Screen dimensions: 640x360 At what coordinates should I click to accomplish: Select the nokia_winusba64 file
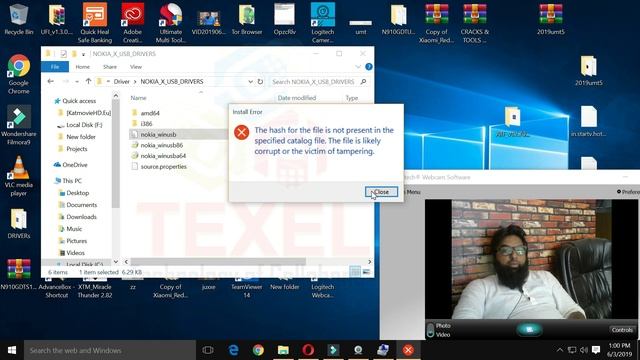coord(158,156)
